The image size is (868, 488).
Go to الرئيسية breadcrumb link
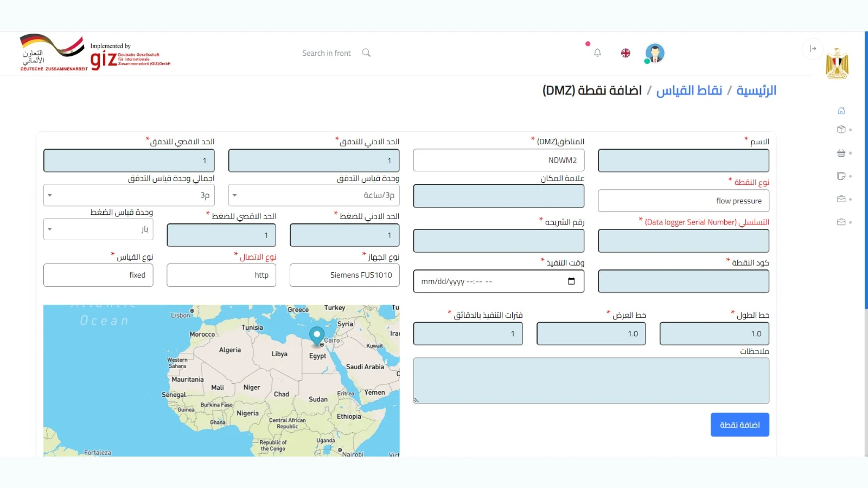[x=756, y=91]
